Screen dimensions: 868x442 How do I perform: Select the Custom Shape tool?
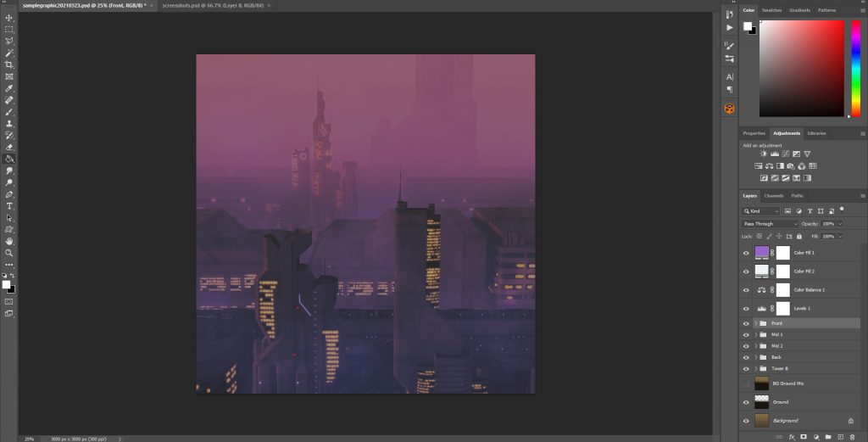point(8,229)
